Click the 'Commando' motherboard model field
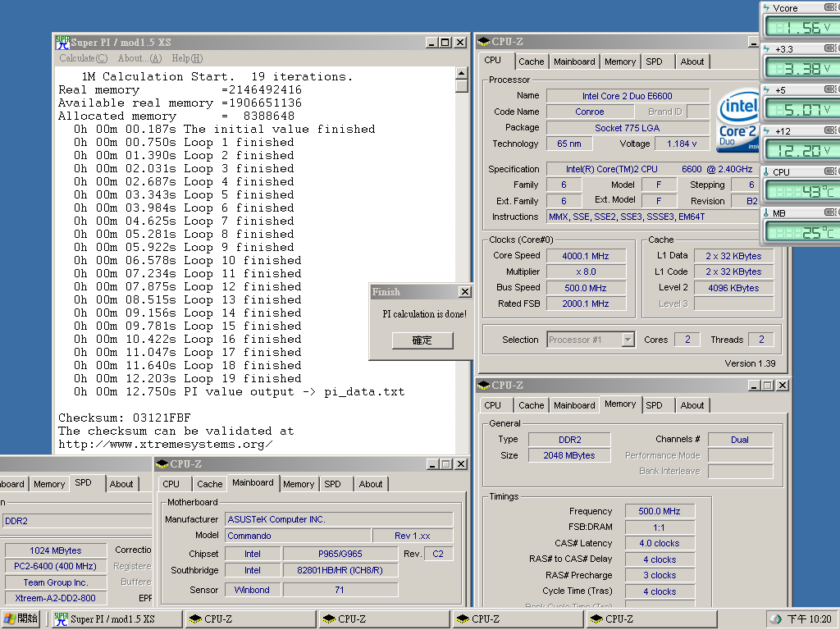Image resolution: width=840 pixels, height=630 pixels. 298,536
